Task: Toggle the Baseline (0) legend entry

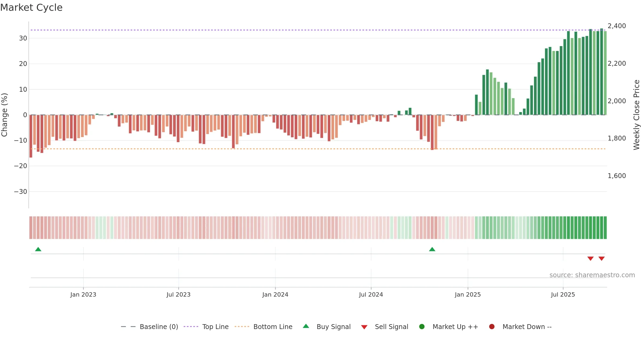Action: pos(149,327)
